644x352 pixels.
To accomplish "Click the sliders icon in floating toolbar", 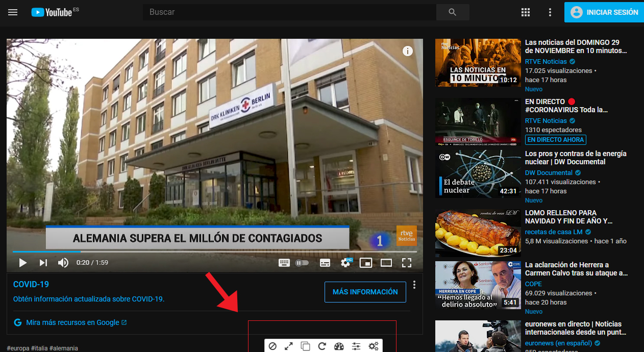I will pos(356,346).
